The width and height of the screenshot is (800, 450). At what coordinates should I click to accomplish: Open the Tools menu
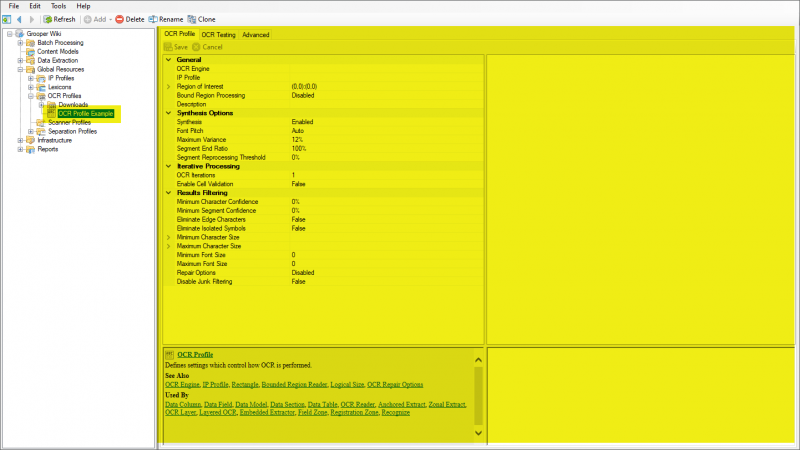point(58,6)
